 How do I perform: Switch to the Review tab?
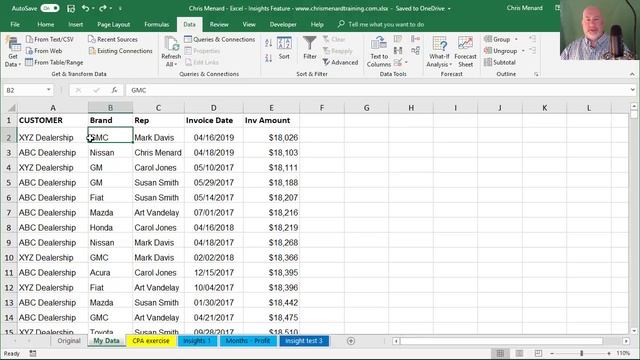[219, 24]
